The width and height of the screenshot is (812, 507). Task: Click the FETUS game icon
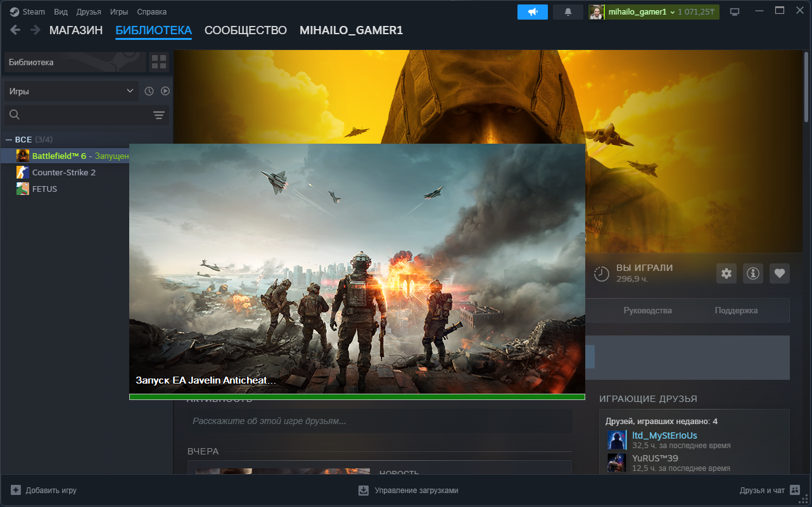23,189
